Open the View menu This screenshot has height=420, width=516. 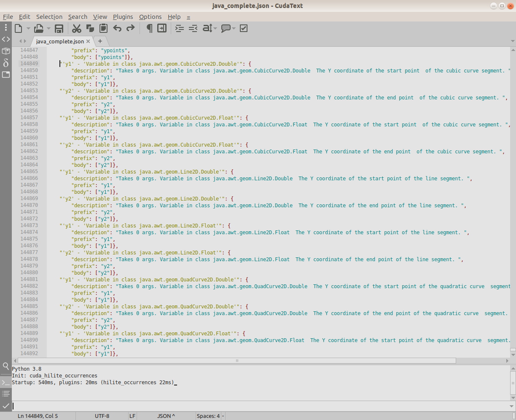click(100, 17)
